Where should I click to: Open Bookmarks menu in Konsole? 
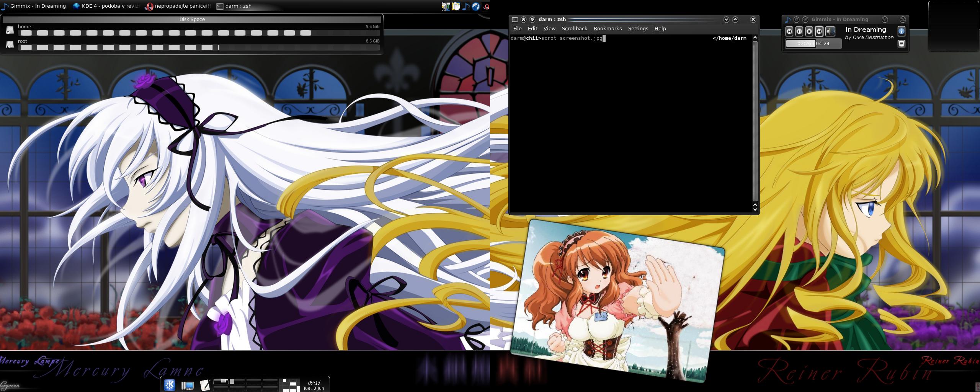pos(608,29)
